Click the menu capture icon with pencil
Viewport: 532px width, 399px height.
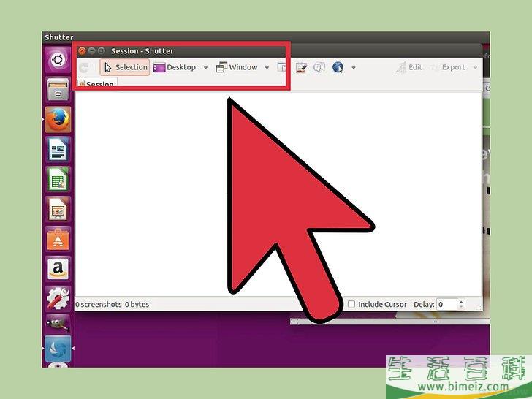coord(301,67)
